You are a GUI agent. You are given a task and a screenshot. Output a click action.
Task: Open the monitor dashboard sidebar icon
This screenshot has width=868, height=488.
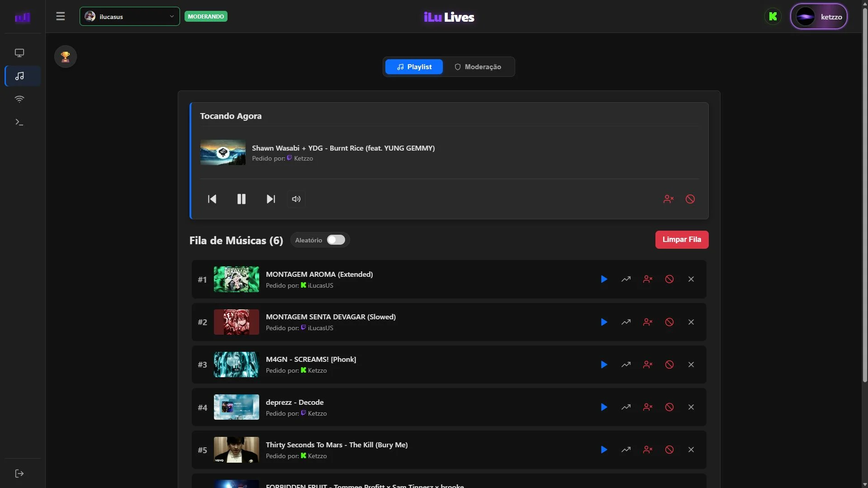(19, 53)
